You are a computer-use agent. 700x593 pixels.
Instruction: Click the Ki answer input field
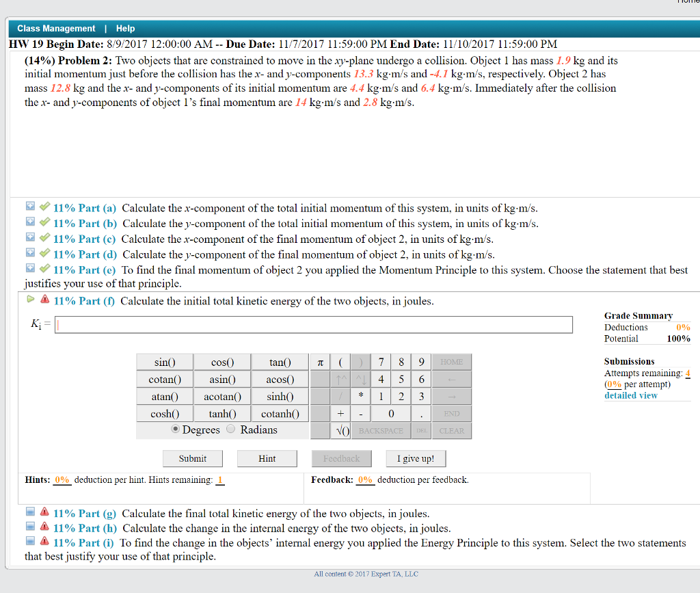point(313,325)
